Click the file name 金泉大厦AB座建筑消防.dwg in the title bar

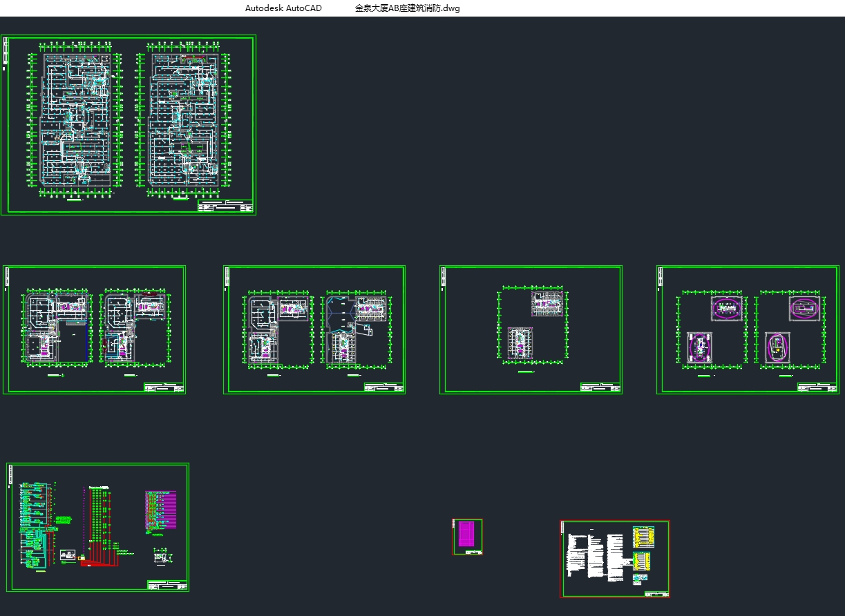(x=407, y=8)
